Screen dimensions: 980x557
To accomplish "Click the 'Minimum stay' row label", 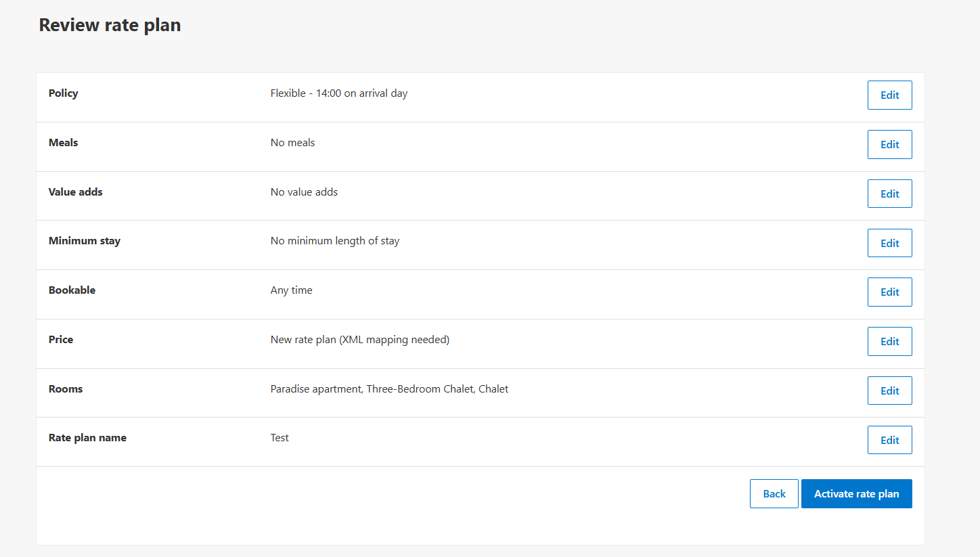I will click(x=84, y=241).
